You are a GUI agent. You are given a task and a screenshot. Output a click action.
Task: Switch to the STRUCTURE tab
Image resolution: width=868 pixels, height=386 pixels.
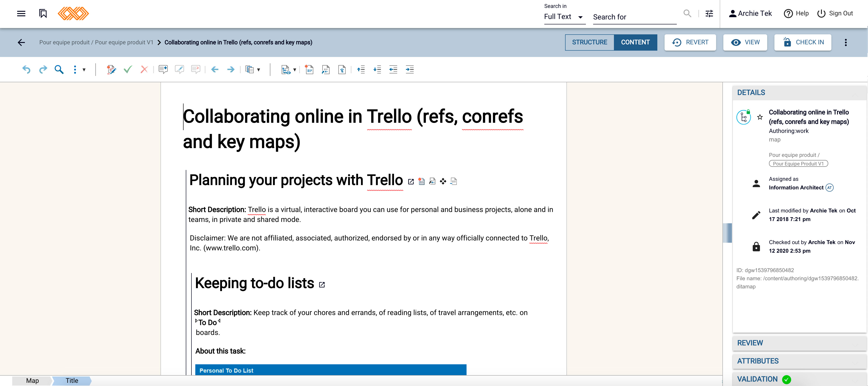click(x=589, y=42)
